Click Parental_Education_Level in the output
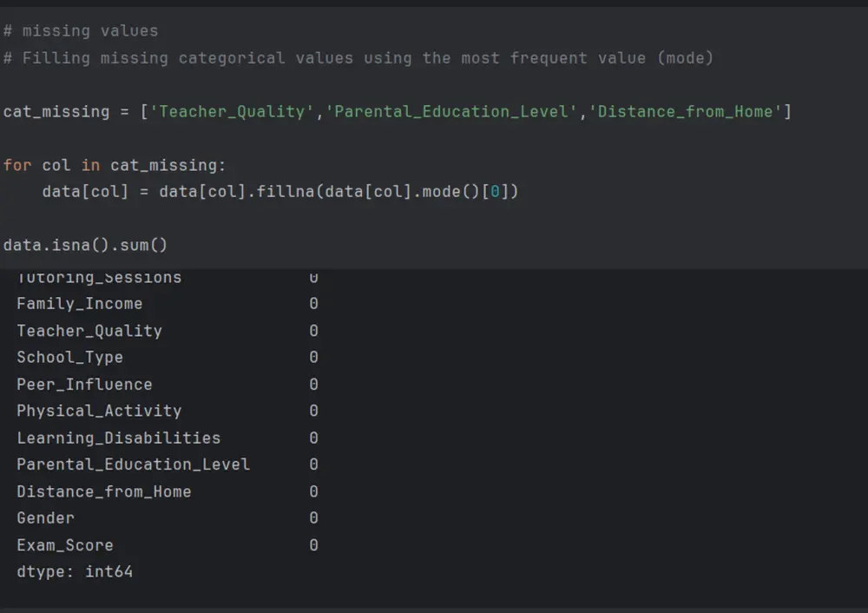The image size is (868, 613). pos(133,465)
